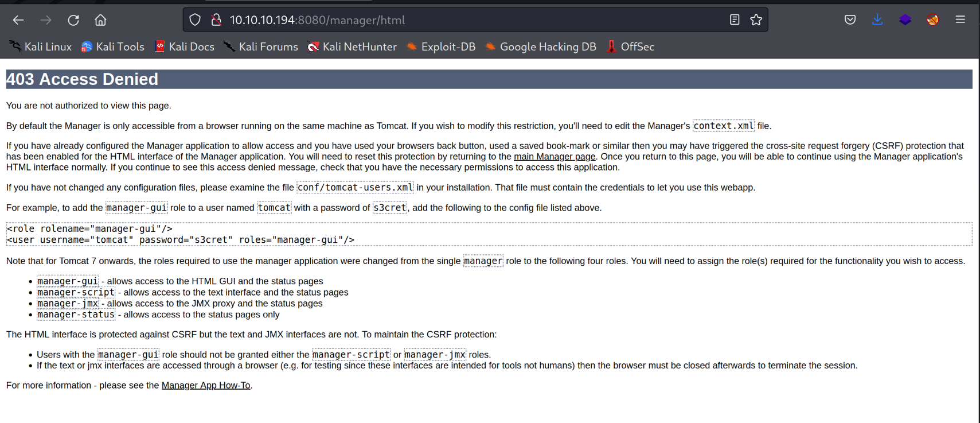Open the OffSec bookmark
The width and height of the screenshot is (980, 423).
click(x=631, y=47)
